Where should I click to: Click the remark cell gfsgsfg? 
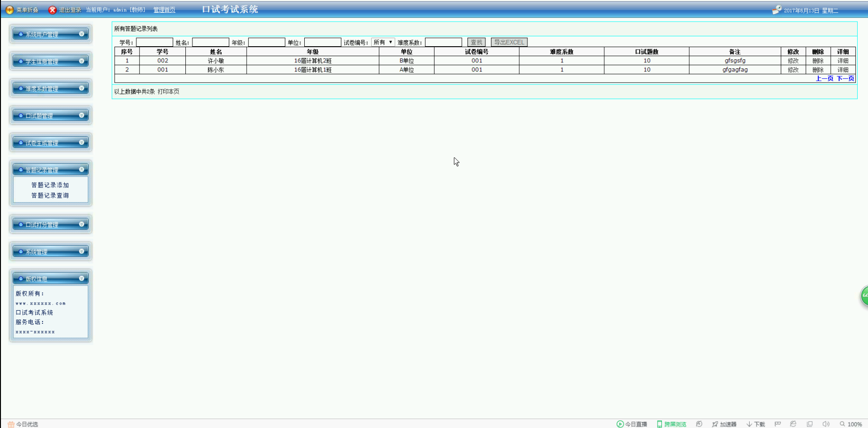735,61
